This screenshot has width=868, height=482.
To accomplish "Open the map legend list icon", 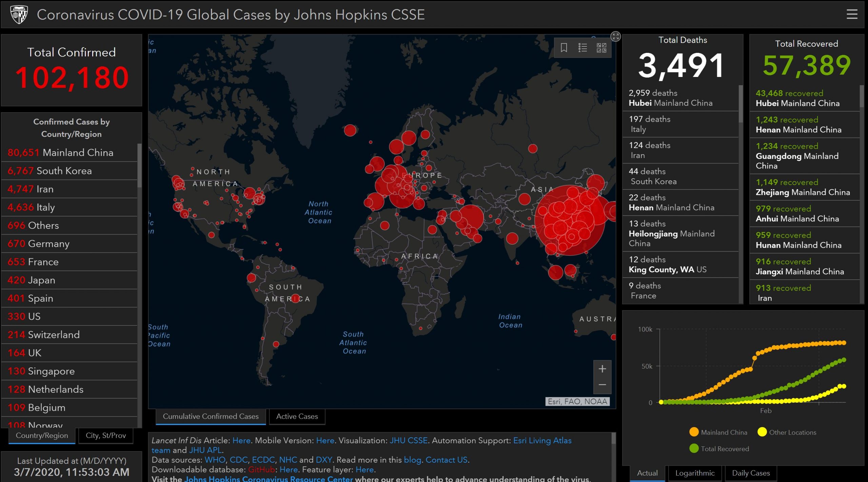I will click(583, 48).
